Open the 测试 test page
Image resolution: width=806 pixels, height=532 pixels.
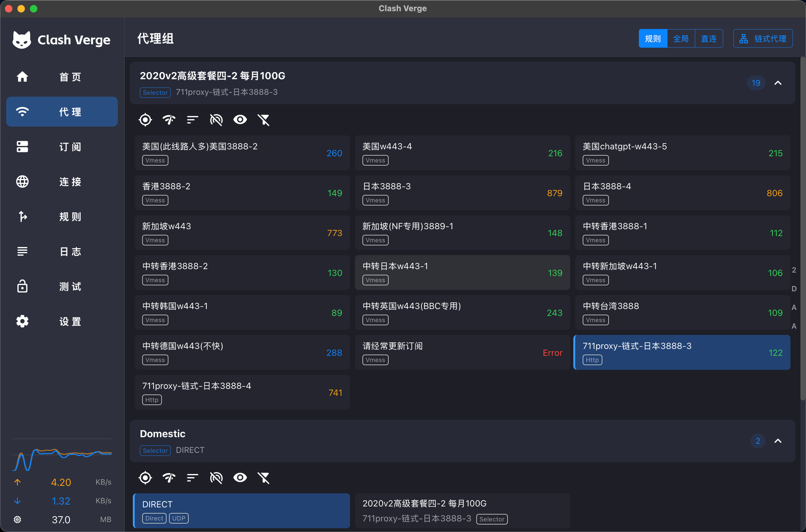[x=62, y=287]
